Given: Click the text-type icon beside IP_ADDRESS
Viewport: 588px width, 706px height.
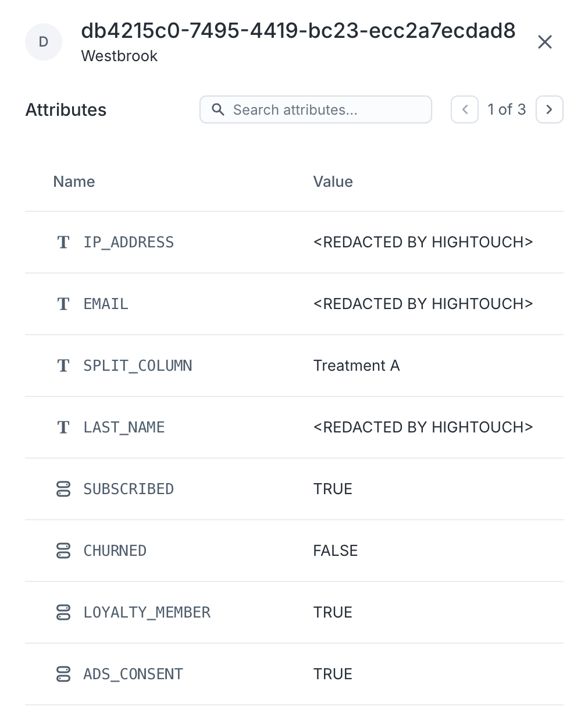Looking at the screenshot, I should (x=63, y=242).
